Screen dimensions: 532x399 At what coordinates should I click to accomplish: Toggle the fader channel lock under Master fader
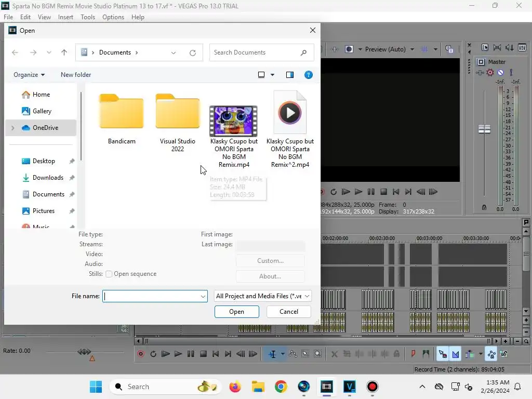(484, 207)
